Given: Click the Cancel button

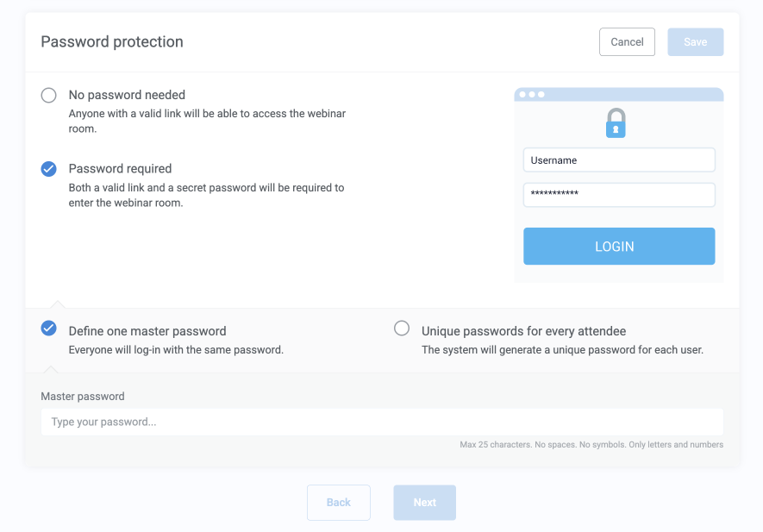Looking at the screenshot, I should click(x=627, y=41).
